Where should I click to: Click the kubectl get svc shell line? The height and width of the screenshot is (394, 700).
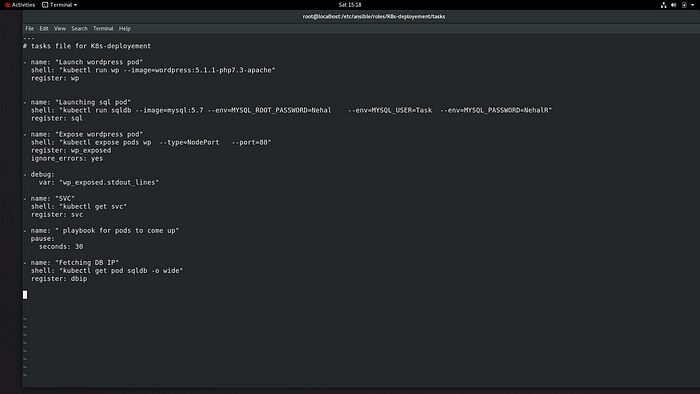79,207
